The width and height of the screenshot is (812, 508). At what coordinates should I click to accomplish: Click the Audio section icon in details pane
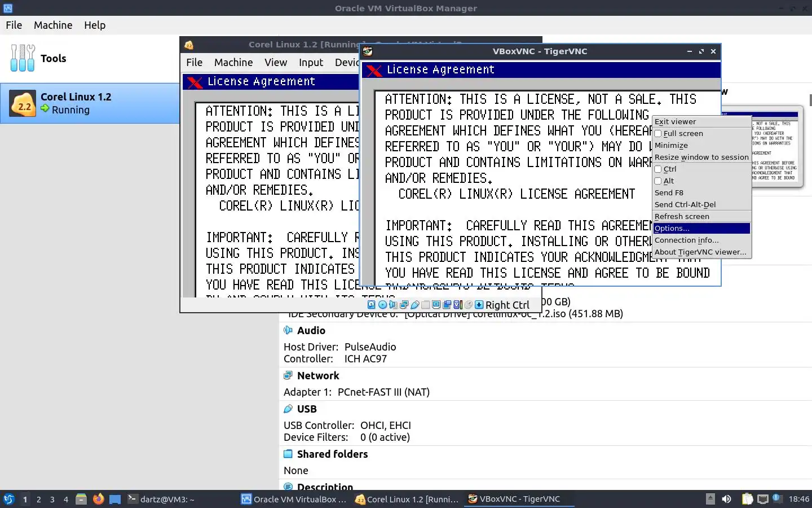[288, 330]
